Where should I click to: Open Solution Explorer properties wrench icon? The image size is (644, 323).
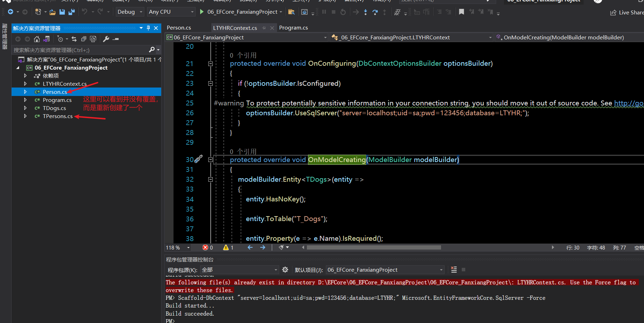click(x=106, y=39)
